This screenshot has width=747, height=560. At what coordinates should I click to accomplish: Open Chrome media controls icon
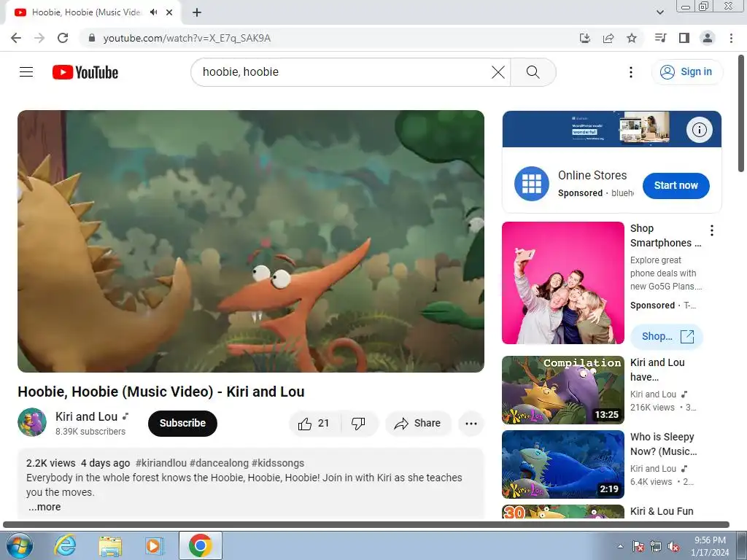point(661,38)
